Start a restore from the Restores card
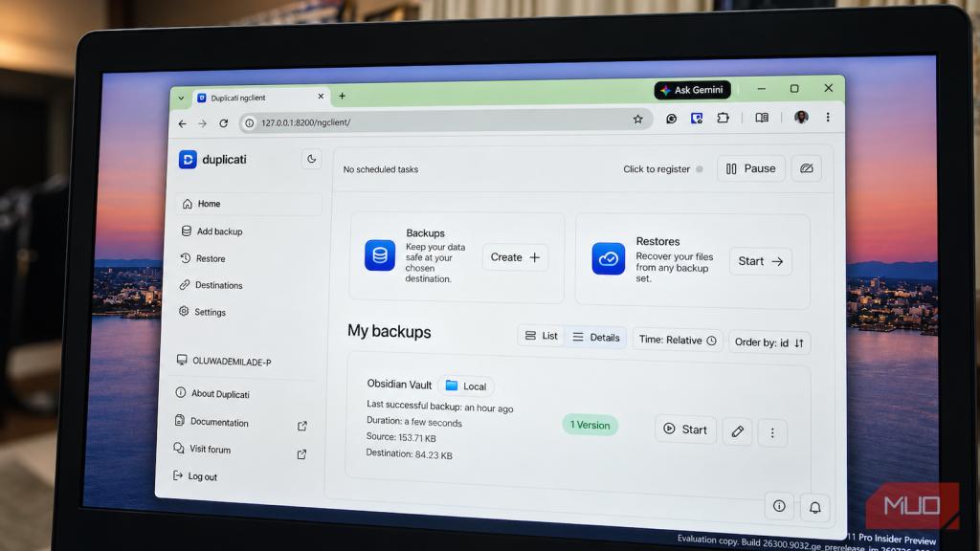The height and width of the screenshot is (551, 980). (761, 261)
